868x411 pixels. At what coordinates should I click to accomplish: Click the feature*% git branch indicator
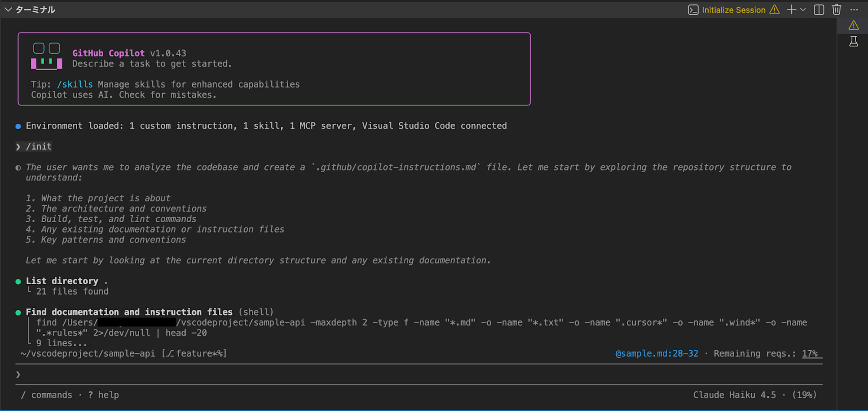(x=194, y=354)
